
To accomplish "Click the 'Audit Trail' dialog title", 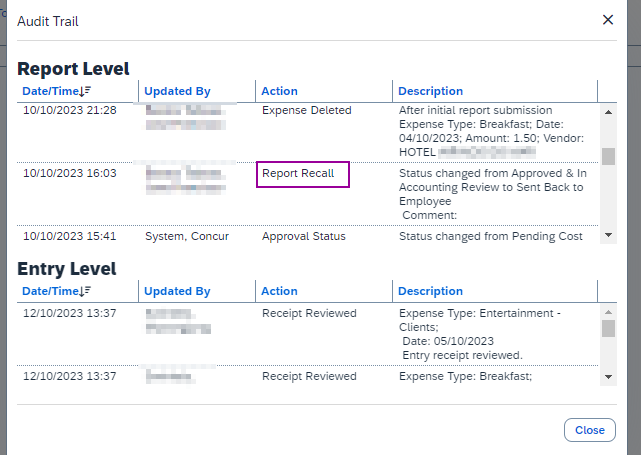I will (x=48, y=21).
